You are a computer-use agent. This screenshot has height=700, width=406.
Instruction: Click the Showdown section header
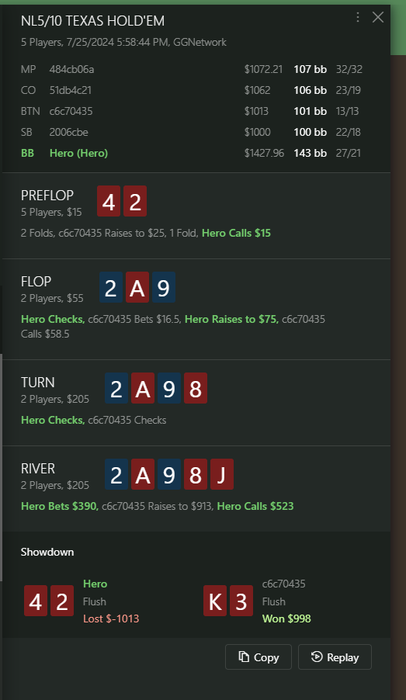point(47,552)
